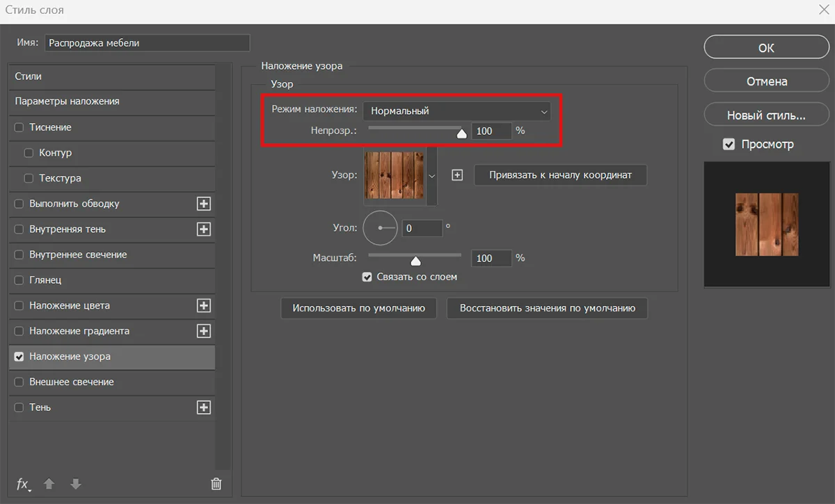The height and width of the screenshot is (504, 835).
Task: Select the Тень effect row
Action: (113, 407)
